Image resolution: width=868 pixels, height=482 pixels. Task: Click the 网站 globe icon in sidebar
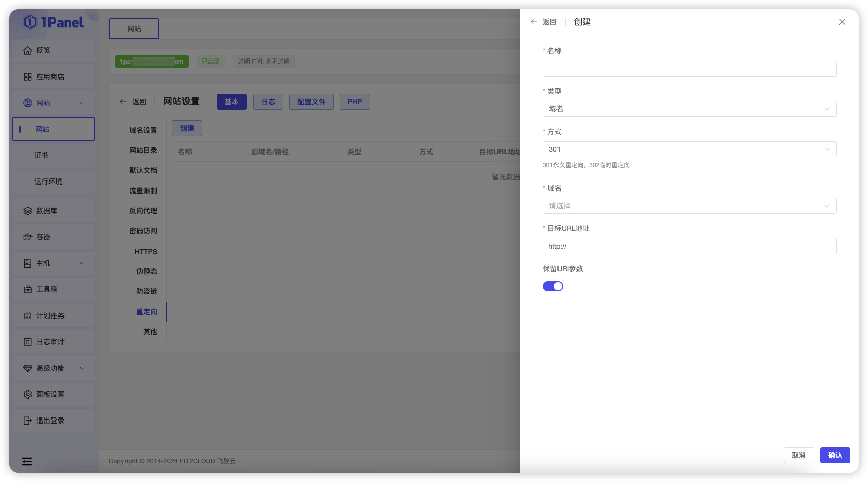pos(28,103)
